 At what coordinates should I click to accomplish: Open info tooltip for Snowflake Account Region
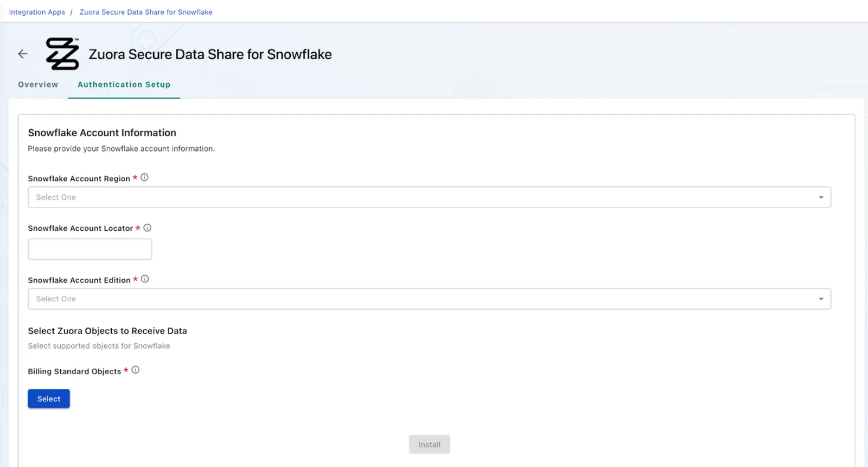point(144,178)
